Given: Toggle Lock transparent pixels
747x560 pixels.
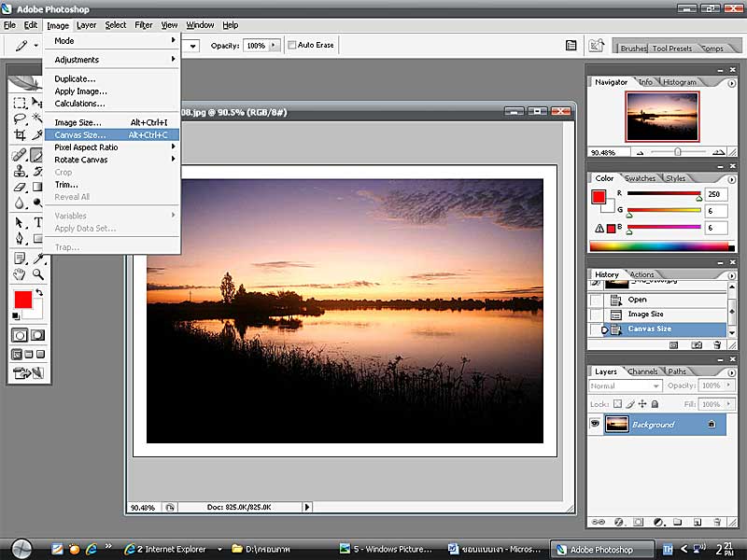Looking at the screenshot, I should click(x=617, y=404).
